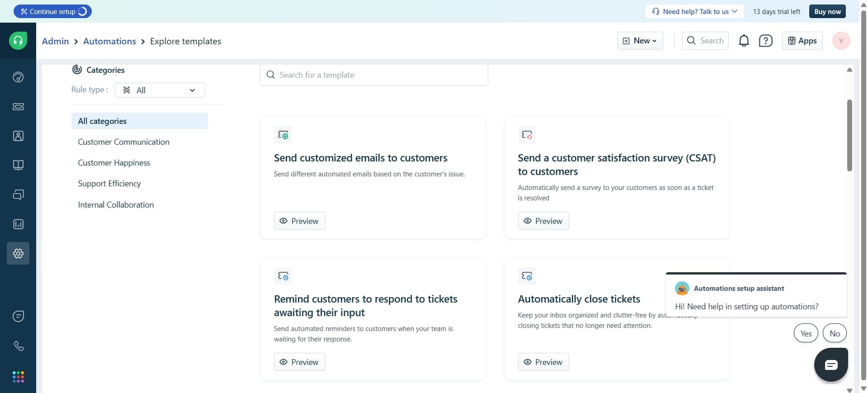Focus the Search for a template field
Screen dimensions: 868x393
[x=374, y=75]
